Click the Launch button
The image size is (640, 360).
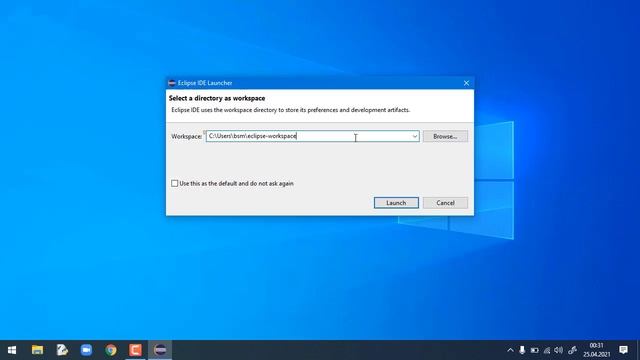point(396,203)
